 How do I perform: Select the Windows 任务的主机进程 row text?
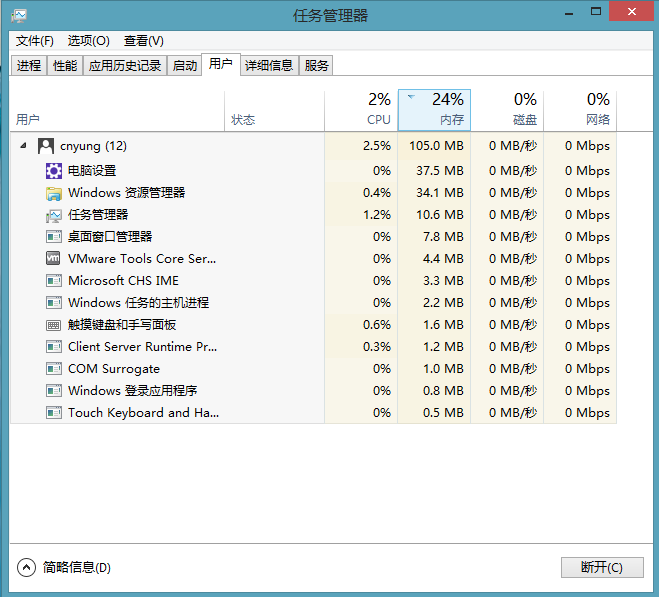pos(139,303)
